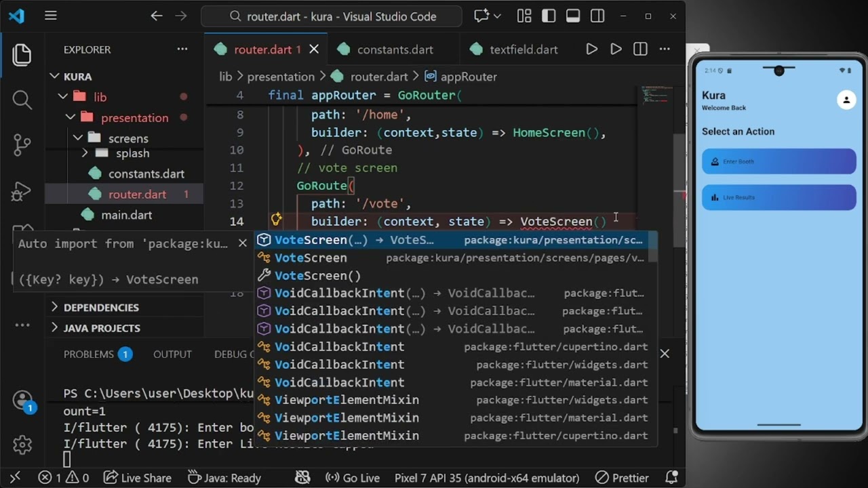Tap Enter Booth button in emulator
This screenshot has width=868, height=488.
tap(778, 161)
